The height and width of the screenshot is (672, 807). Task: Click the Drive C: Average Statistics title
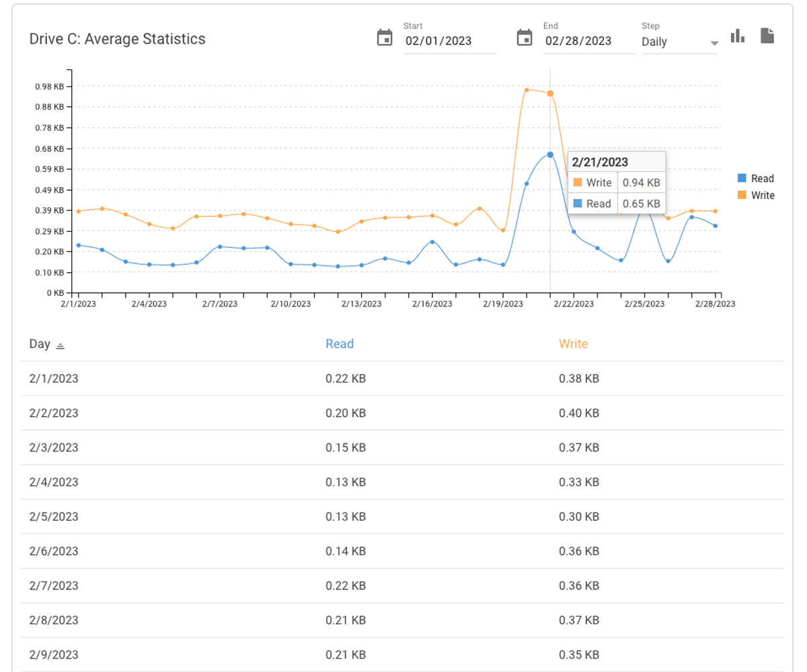click(118, 39)
